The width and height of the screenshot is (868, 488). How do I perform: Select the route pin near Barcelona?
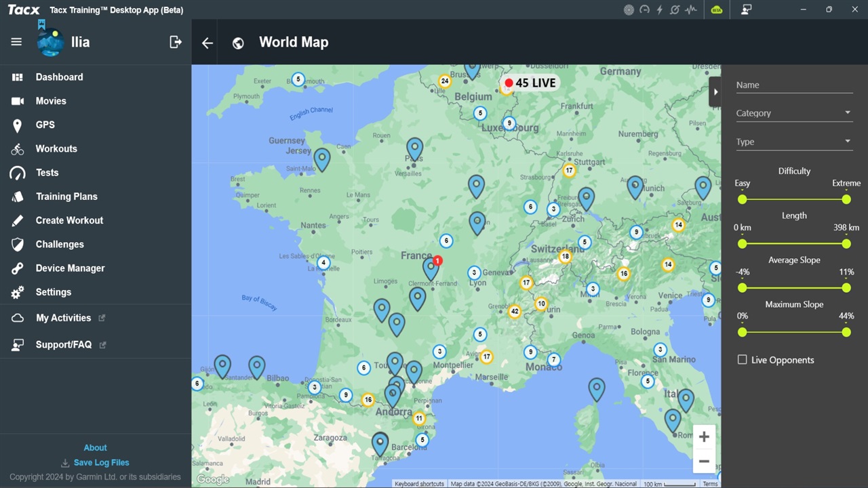coord(380,444)
